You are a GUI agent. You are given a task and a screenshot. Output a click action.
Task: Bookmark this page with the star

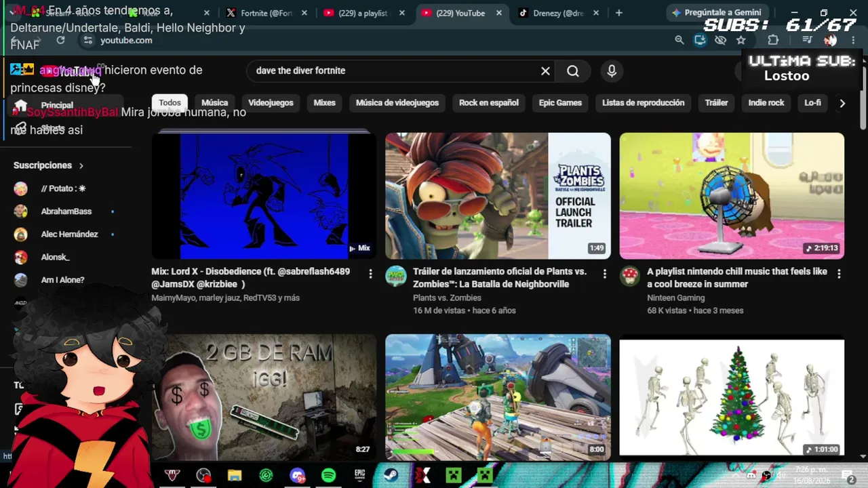coord(741,40)
